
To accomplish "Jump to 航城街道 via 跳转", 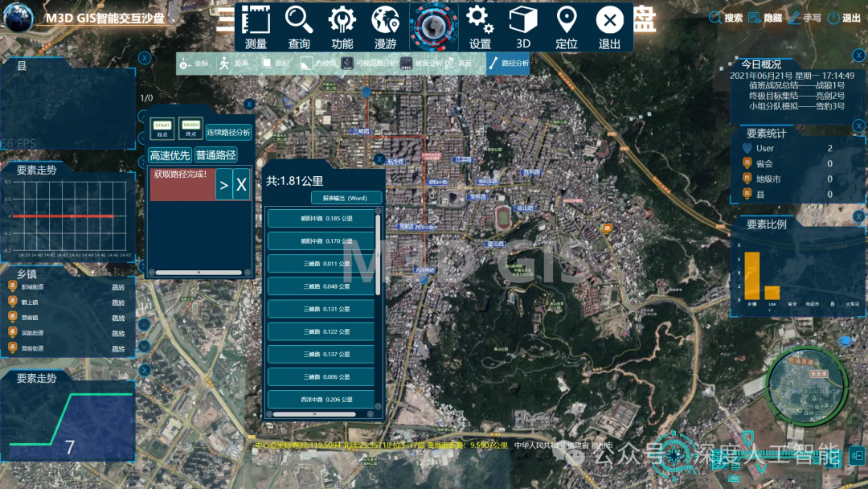I will click(118, 287).
